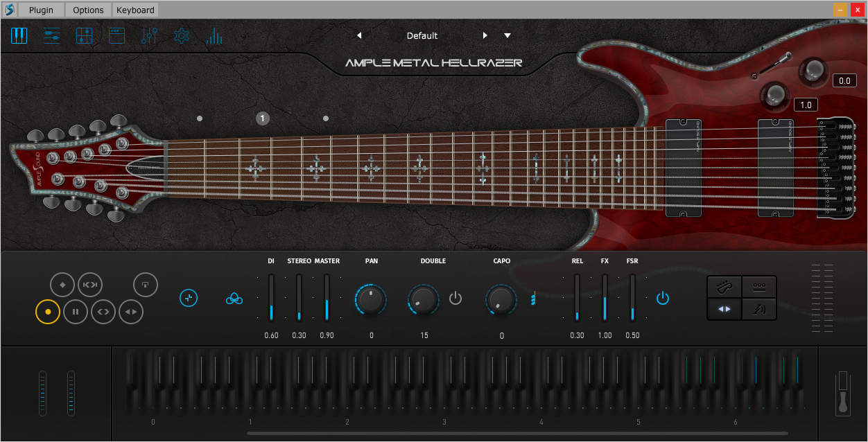Screen dimensions: 868x442
Task: Click the angle brackets round button
Action: [103, 312]
